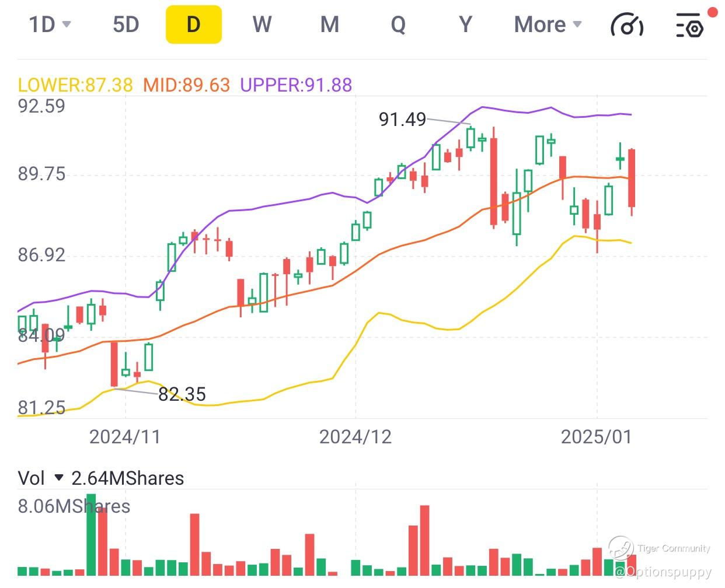Open the speedometer gauge indicator icon
Screen dimensions: 725x588
click(x=626, y=24)
